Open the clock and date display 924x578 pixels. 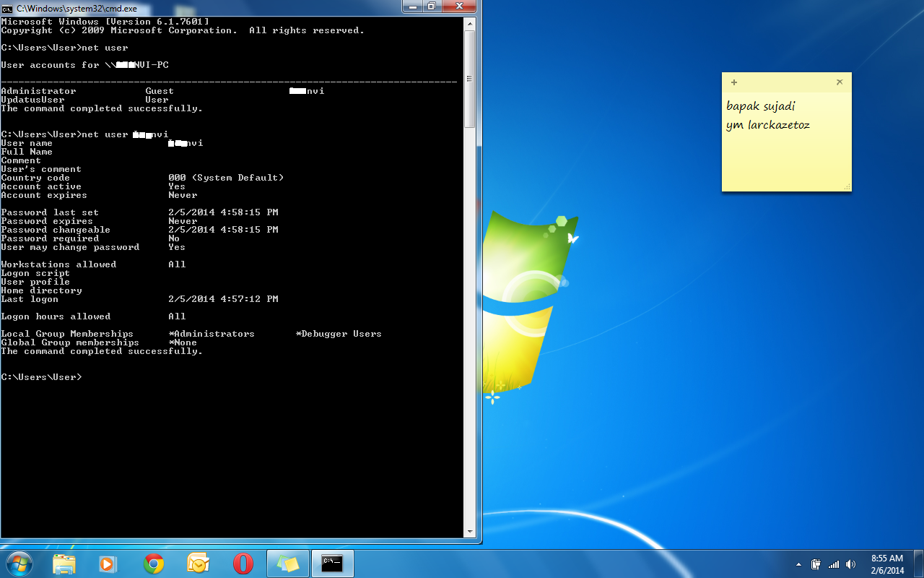(886, 564)
